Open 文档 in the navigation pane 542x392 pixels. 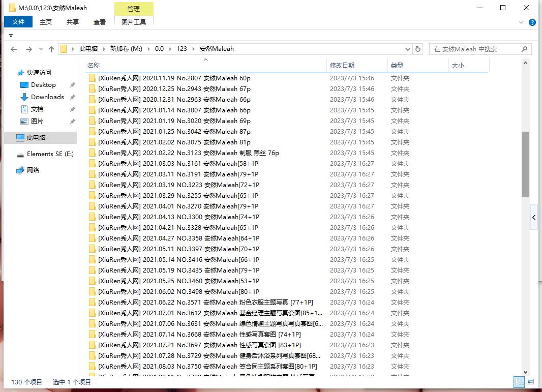[x=37, y=109]
